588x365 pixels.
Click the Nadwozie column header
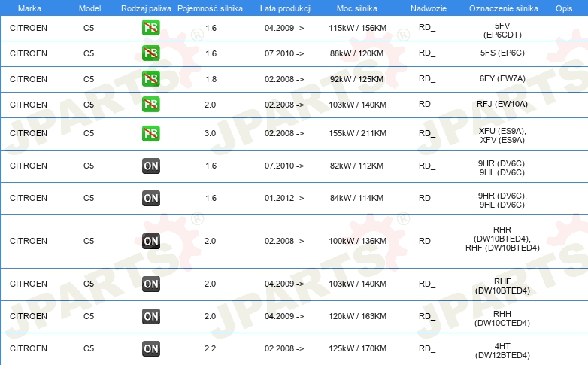(429, 8)
